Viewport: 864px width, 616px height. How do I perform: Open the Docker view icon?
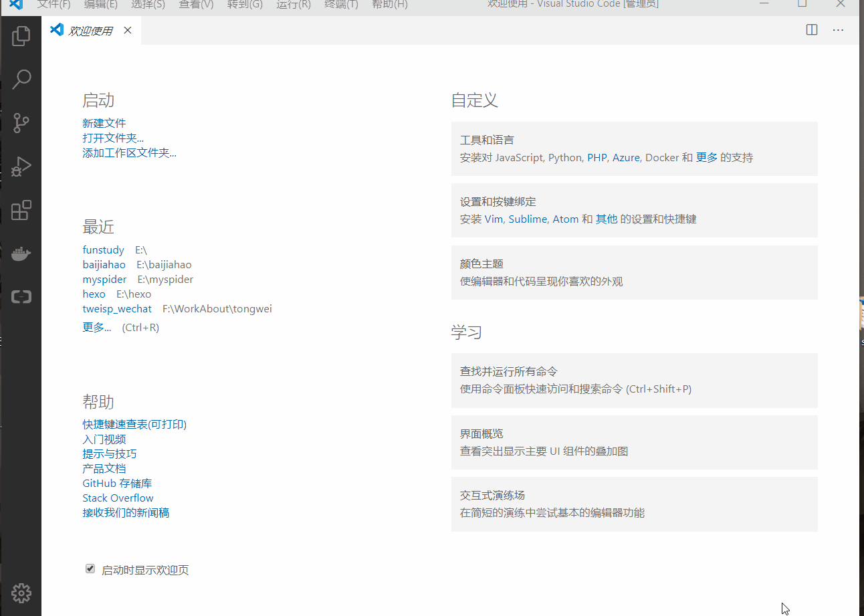21,253
